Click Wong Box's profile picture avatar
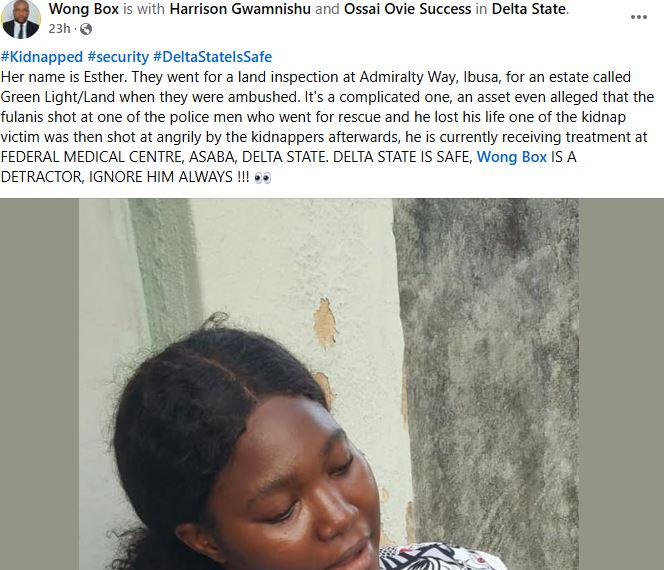 [21, 19]
